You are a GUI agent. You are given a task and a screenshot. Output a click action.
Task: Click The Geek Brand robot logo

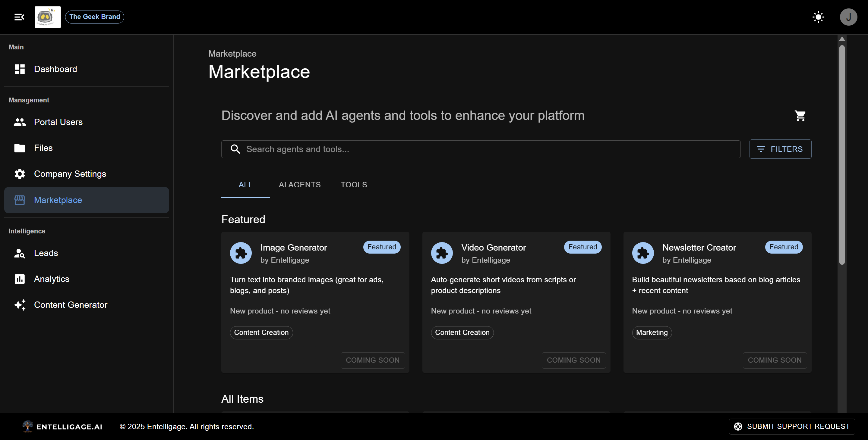(x=48, y=17)
